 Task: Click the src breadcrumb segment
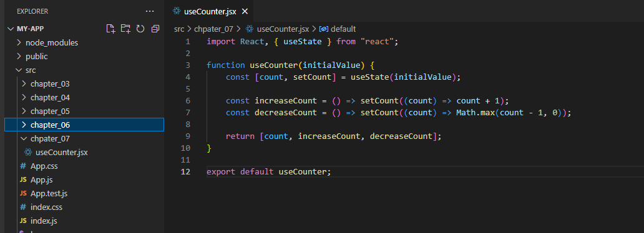[x=178, y=29]
